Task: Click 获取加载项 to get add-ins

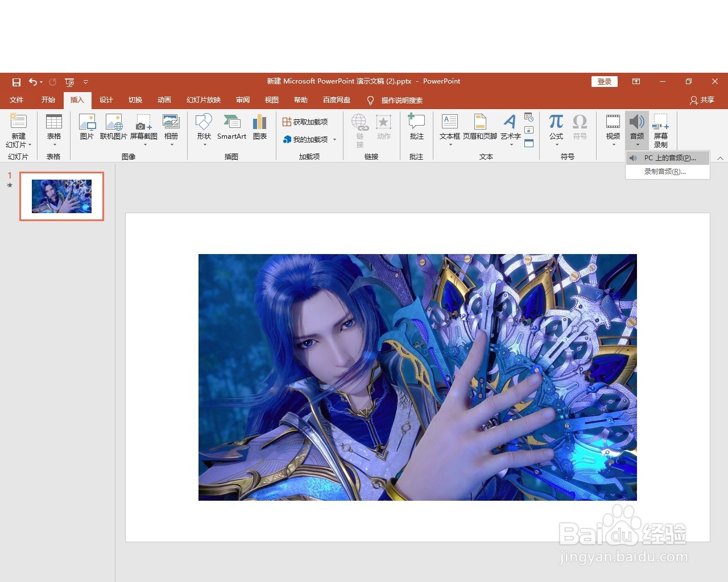Action: (x=305, y=122)
